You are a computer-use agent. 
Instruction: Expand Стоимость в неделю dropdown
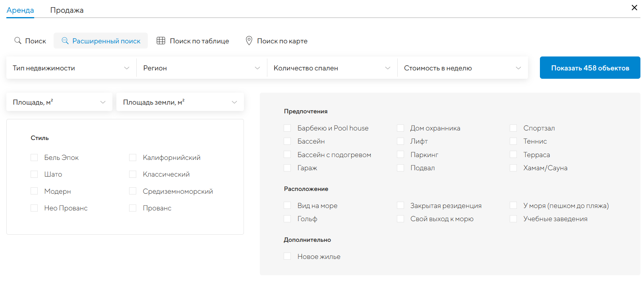[462, 68]
